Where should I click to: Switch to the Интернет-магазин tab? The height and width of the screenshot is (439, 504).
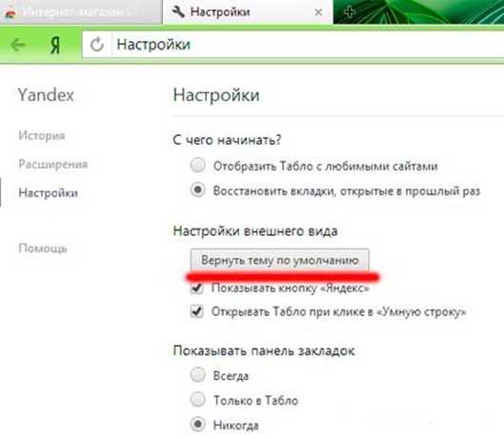80,11
